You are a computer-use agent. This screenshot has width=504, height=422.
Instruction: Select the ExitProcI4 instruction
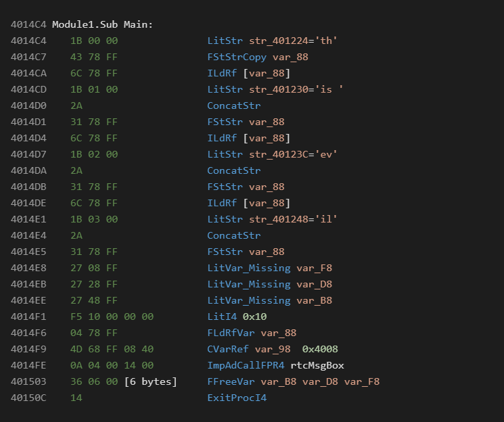(237, 398)
